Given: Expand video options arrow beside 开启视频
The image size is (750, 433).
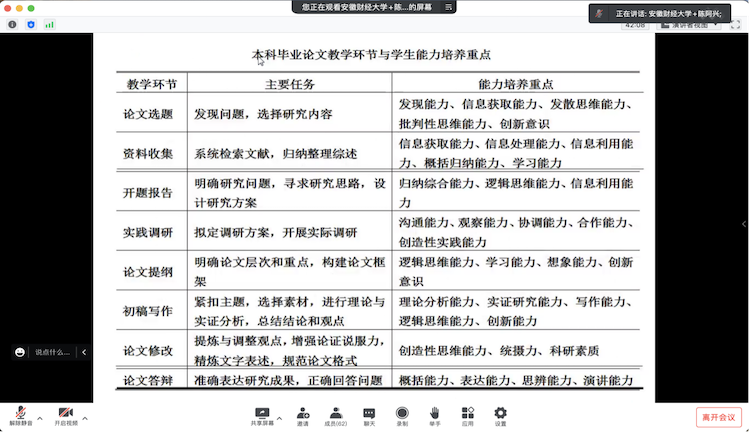Looking at the screenshot, I should click(87, 417).
